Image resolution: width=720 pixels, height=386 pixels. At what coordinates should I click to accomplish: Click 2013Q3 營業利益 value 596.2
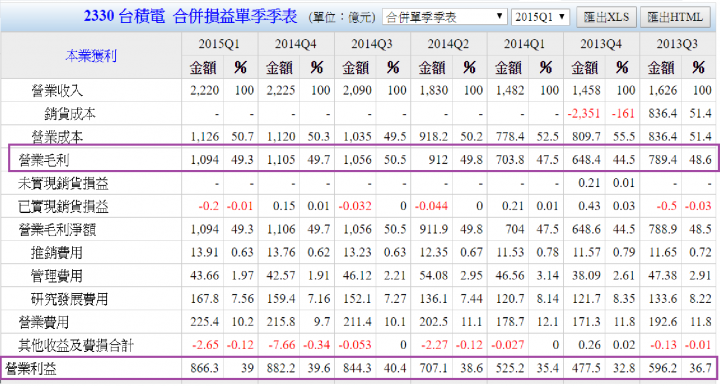(x=662, y=369)
